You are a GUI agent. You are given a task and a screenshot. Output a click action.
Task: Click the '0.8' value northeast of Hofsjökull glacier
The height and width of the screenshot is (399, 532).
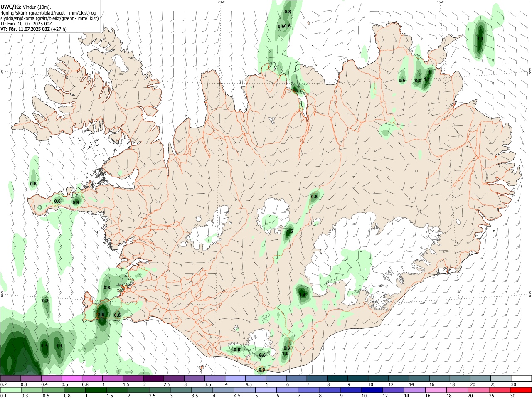coord(314,197)
